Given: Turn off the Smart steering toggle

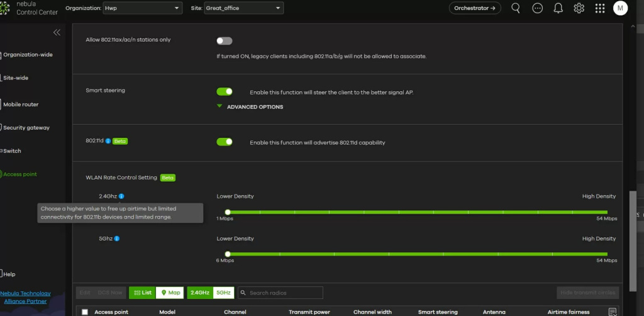Looking at the screenshot, I should [x=225, y=92].
